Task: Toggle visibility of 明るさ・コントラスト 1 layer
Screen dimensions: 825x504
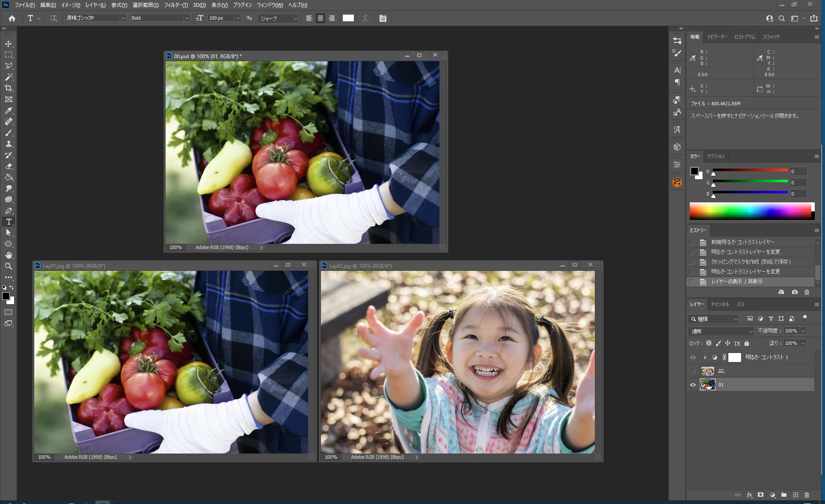Action: point(693,357)
